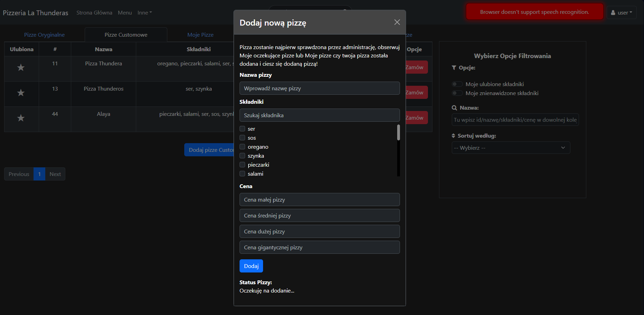The width and height of the screenshot is (644, 315).
Task: Star the Pizza Thunderos row
Action: click(21, 93)
